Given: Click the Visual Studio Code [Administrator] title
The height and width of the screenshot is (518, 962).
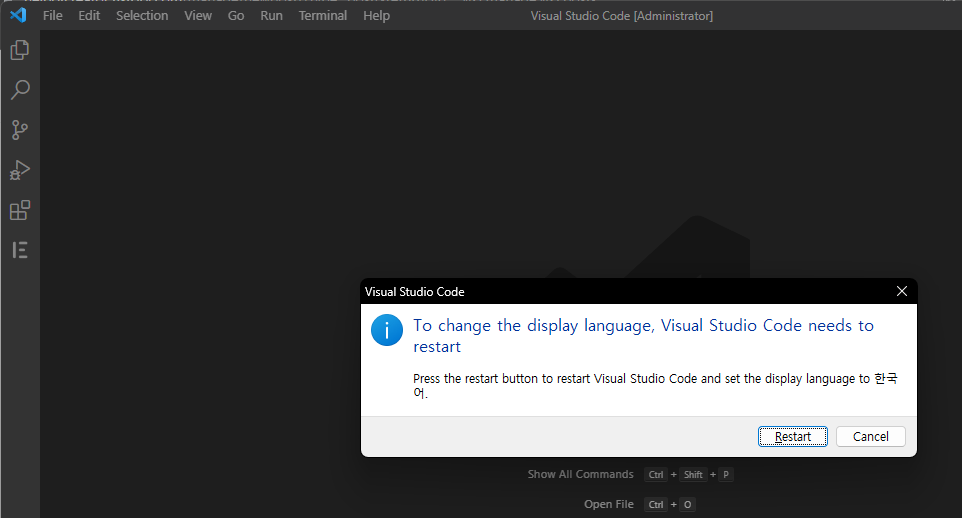Looking at the screenshot, I should (x=621, y=16).
